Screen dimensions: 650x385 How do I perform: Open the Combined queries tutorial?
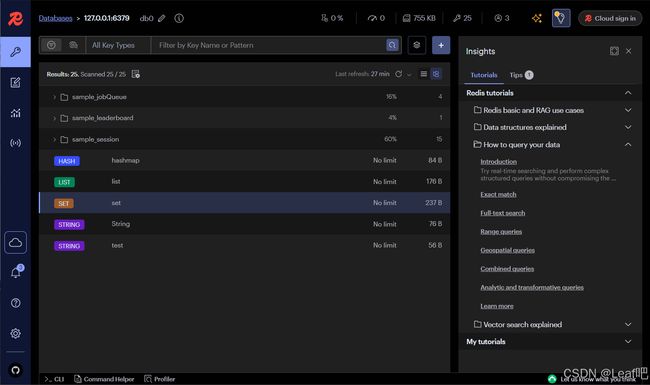507,269
